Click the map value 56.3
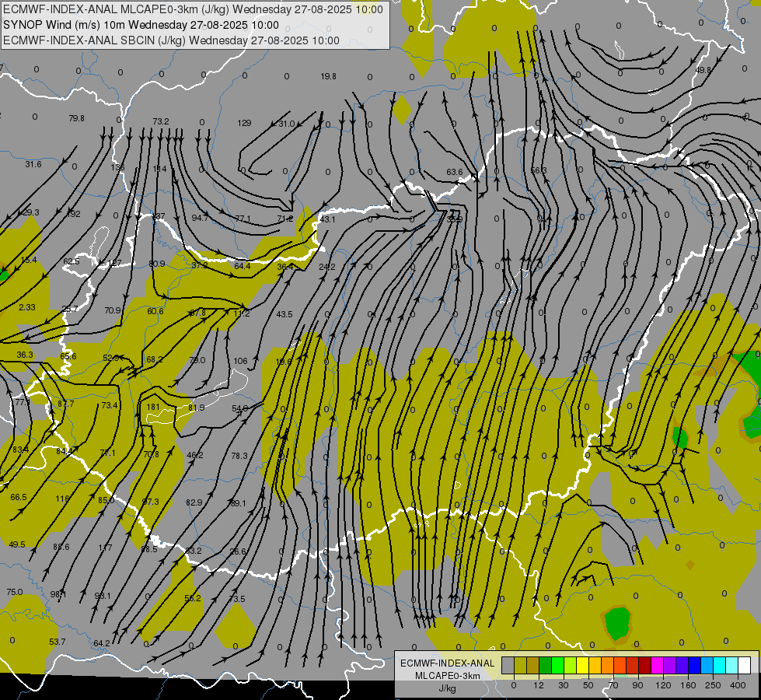The width and height of the screenshot is (761, 700). click(538, 170)
